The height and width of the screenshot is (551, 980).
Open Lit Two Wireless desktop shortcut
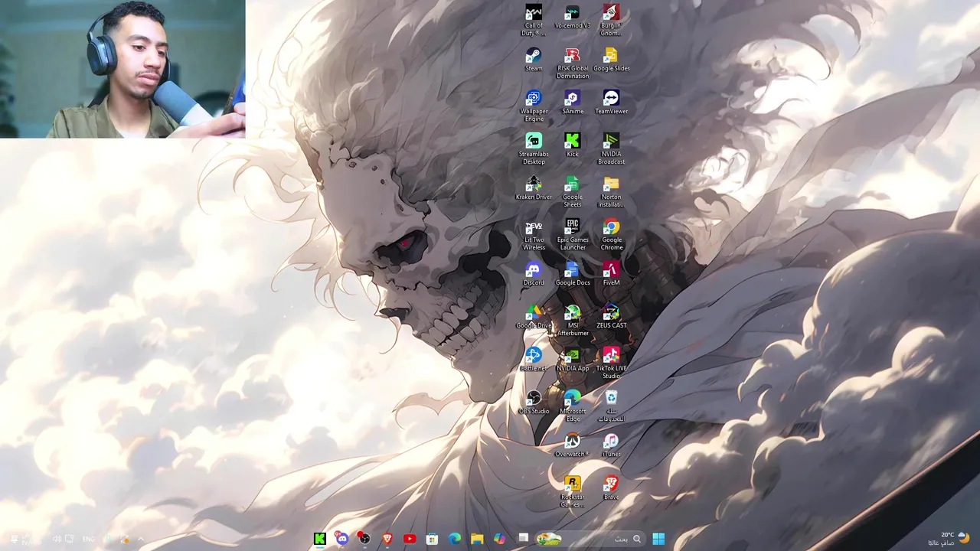[x=534, y=235]
